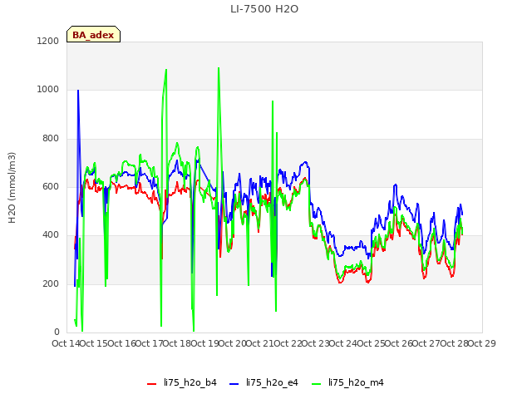Click the red legend color marker
The width and height of the screenshot is (532, 399).
click(151, 384)
